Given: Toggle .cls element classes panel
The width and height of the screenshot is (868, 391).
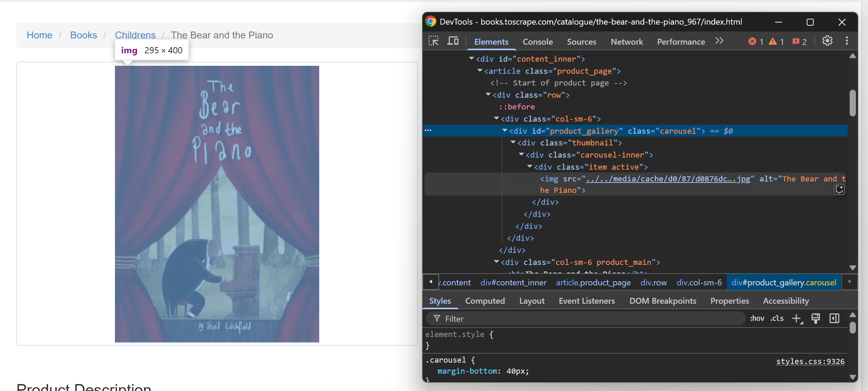Looking at the screenshot, I should [777, 318].
